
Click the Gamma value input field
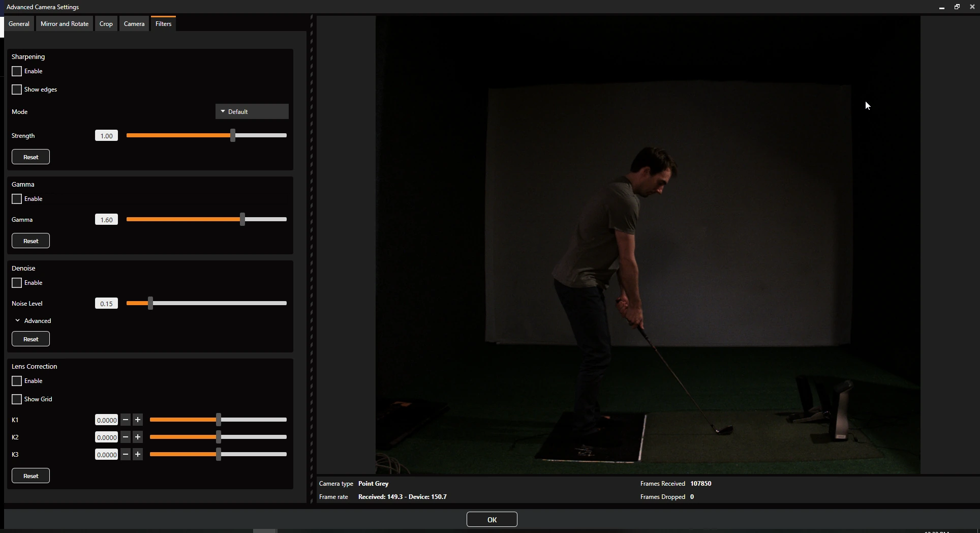pos(106,220)
